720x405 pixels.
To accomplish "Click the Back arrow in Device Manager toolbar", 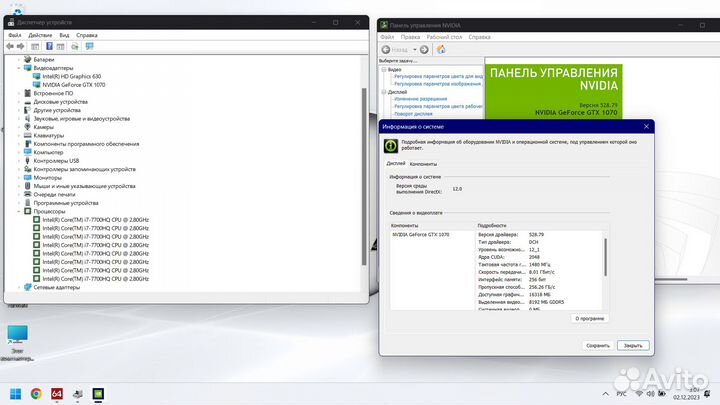I will point(10,46).
